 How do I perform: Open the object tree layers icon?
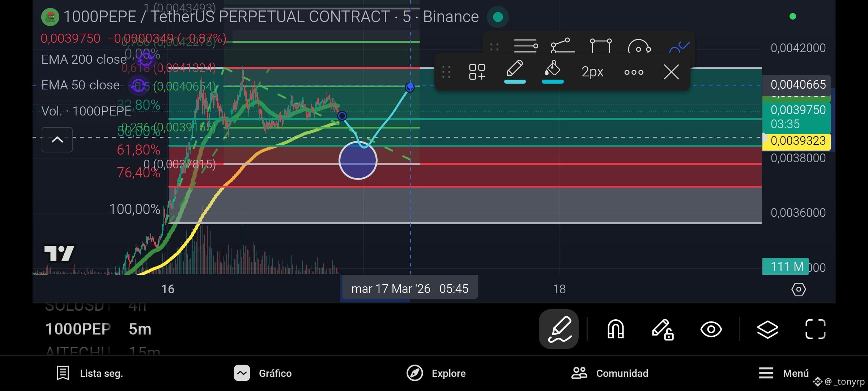point(767,329)
